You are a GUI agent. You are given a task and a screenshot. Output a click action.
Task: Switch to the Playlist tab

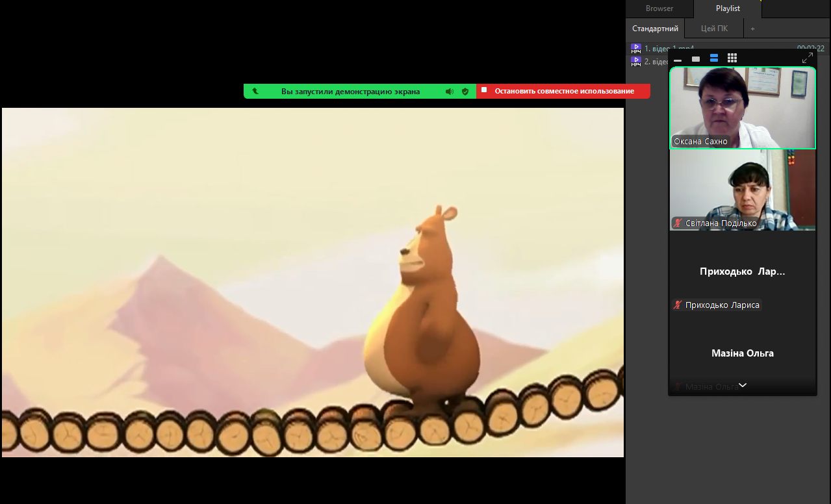(x=728, y=8)
